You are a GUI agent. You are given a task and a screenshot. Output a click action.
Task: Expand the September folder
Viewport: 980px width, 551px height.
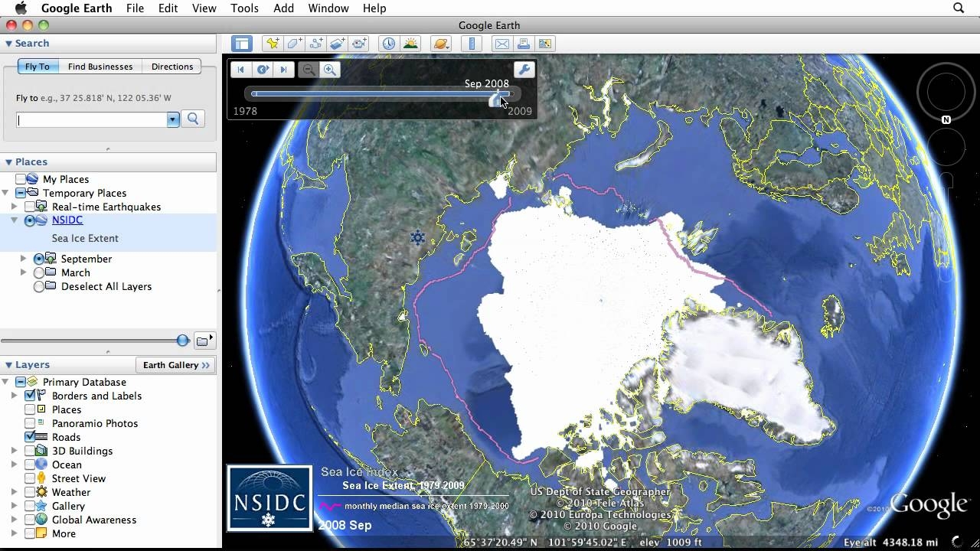pyautogui.click(x=24, y=259)
